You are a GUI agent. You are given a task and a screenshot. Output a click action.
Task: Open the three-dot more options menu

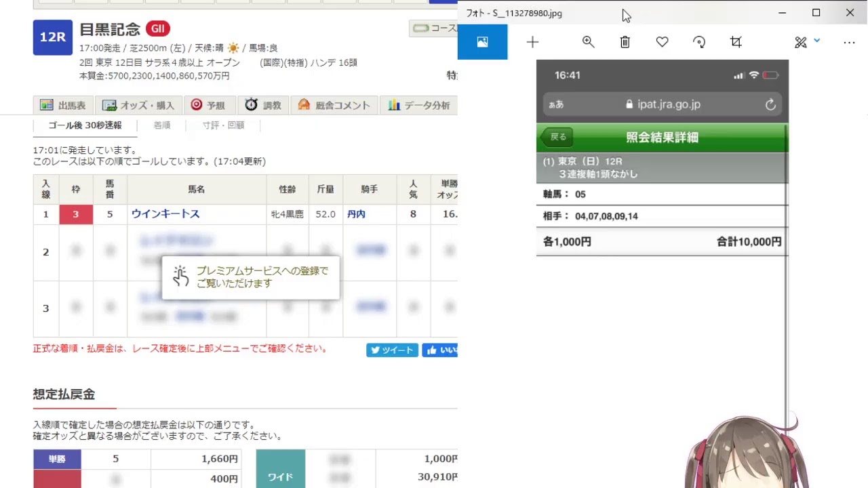point(849,42)
